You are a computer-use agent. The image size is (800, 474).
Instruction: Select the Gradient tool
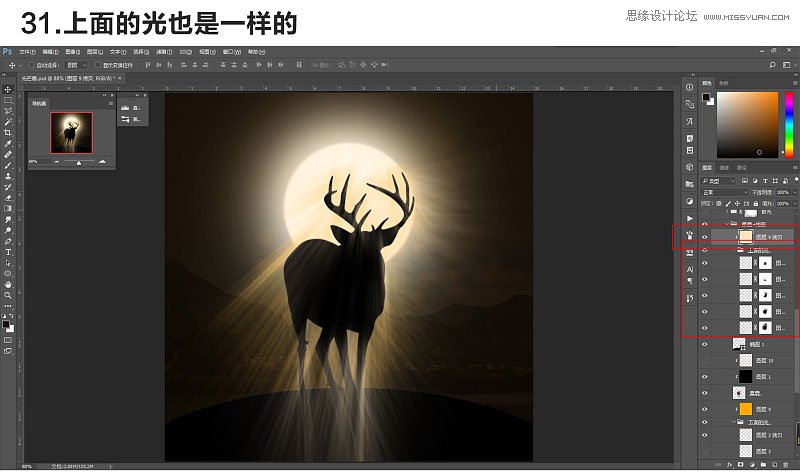click(x=8, y=209)
